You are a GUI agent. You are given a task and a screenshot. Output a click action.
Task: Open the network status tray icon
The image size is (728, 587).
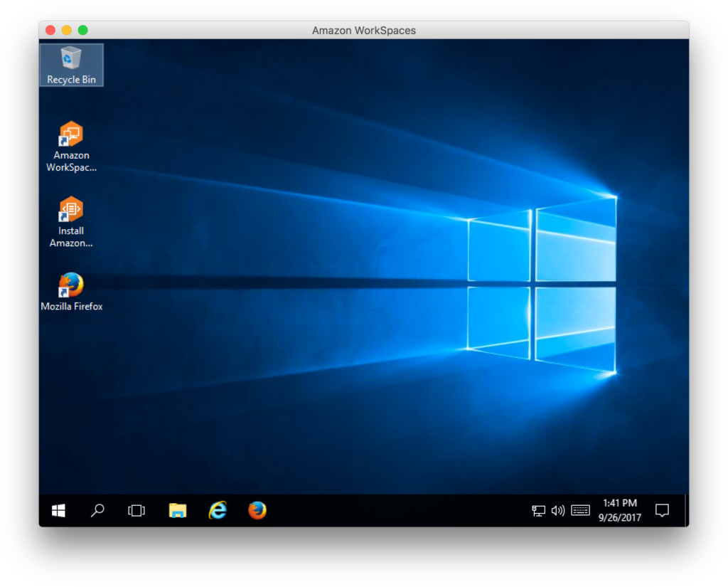[538, 511]
